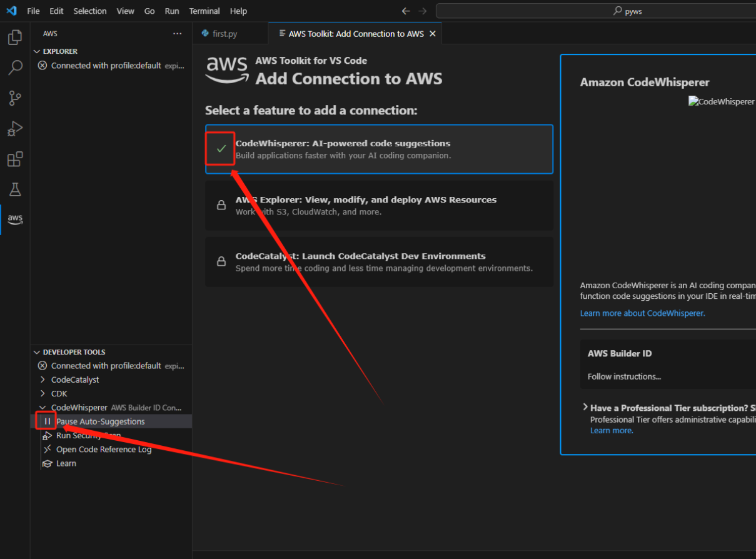Open the File menu

click(x=33, y=11)
